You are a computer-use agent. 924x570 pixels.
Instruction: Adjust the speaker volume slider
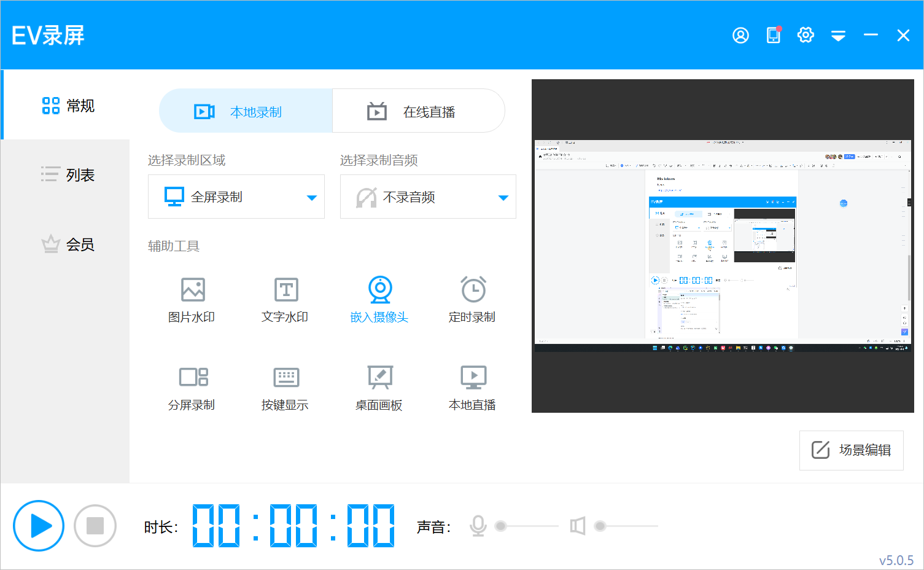(627, 526)
